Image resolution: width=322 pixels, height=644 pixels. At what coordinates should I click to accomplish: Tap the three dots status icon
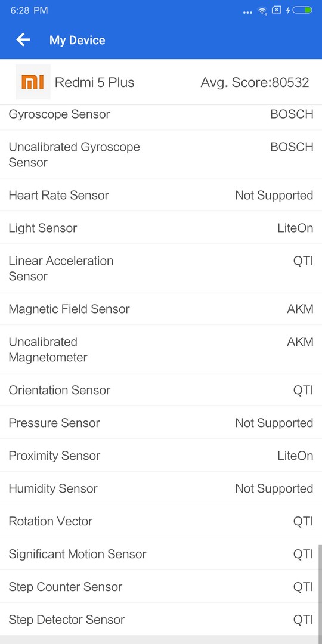[x=247, y=13]
